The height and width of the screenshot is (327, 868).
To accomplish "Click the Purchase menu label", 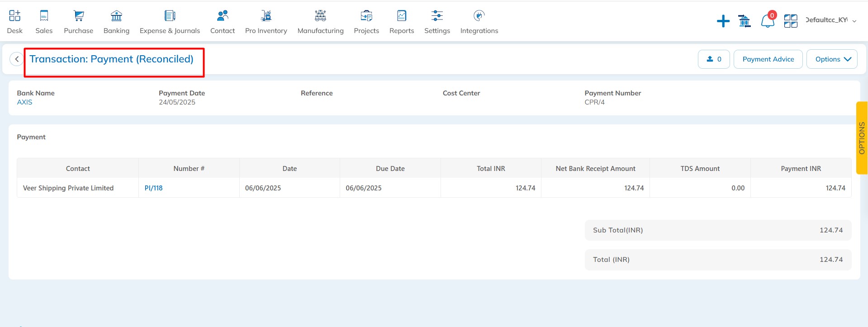I will pos(79,31).
